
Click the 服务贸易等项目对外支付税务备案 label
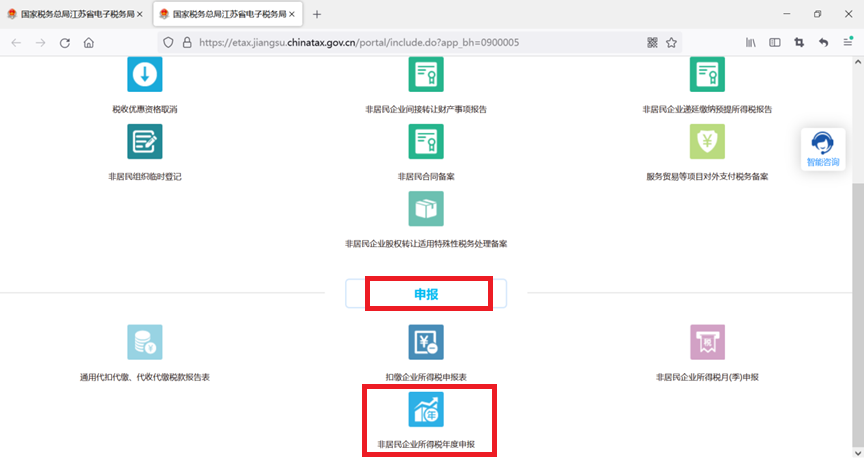[x=707, y=177]
